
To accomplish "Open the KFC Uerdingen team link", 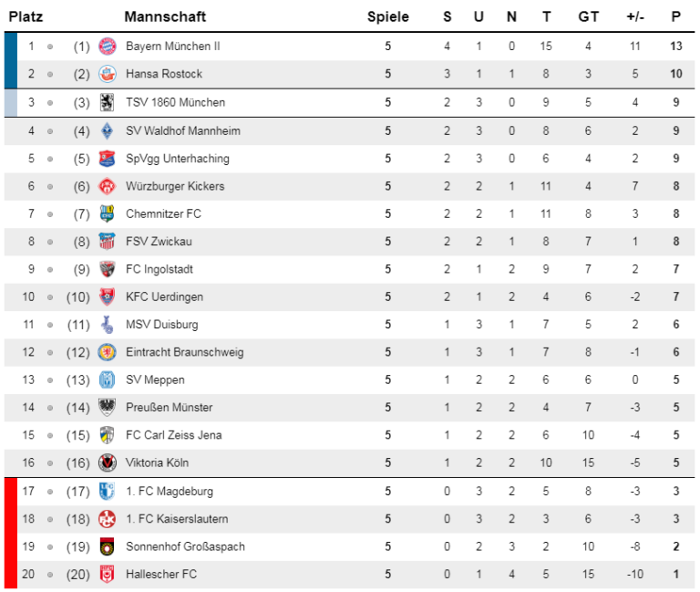I will (x=164, y=297).
